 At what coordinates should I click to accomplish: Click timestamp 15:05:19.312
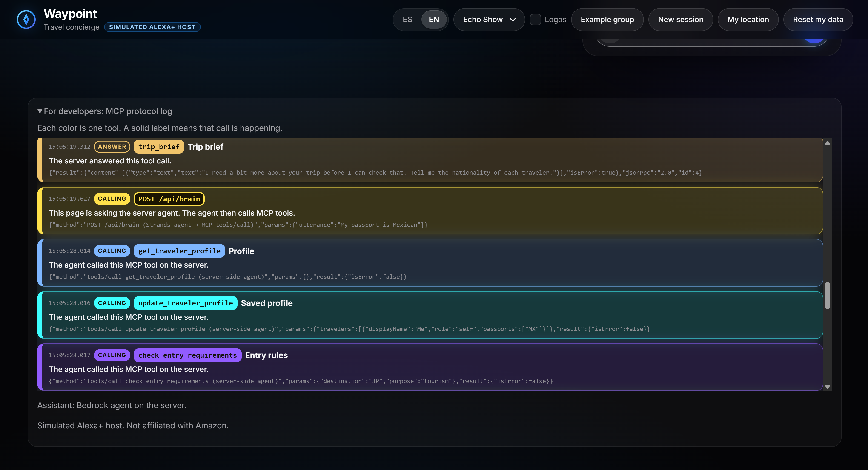(x=69, y=147)
